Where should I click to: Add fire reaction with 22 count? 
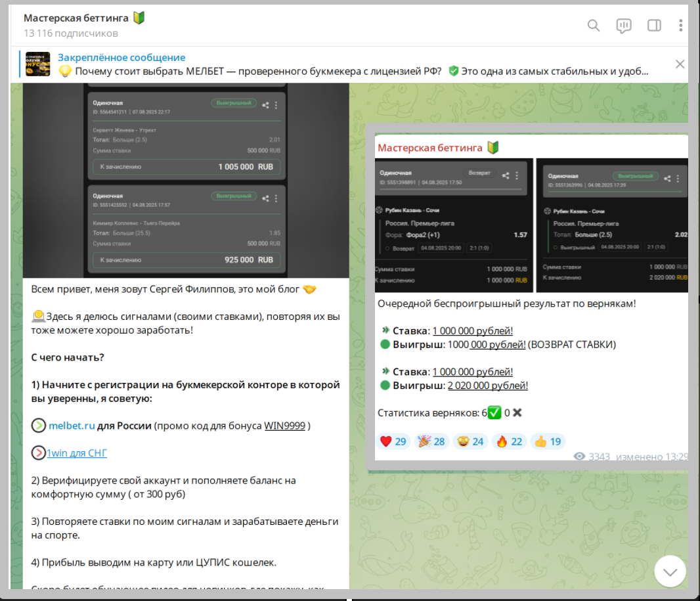[x=509, y=441]
